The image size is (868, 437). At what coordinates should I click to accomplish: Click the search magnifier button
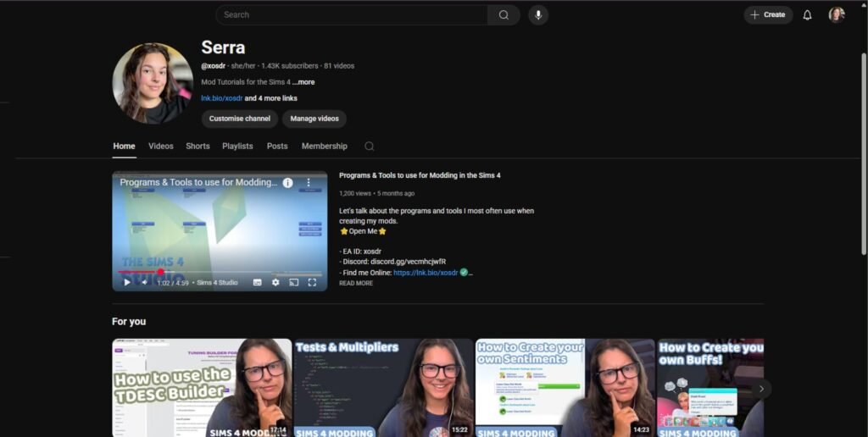coord(504,15)
